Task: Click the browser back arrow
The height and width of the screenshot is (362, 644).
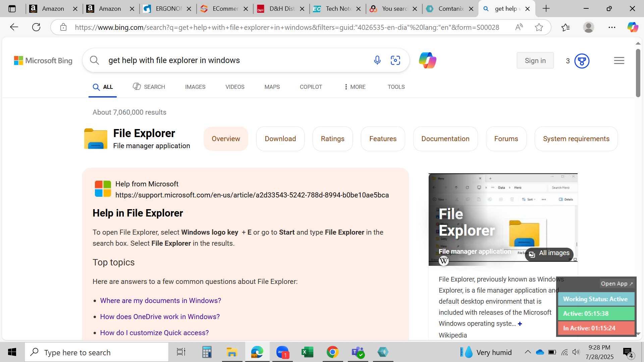Action: [x=14, y=27]
